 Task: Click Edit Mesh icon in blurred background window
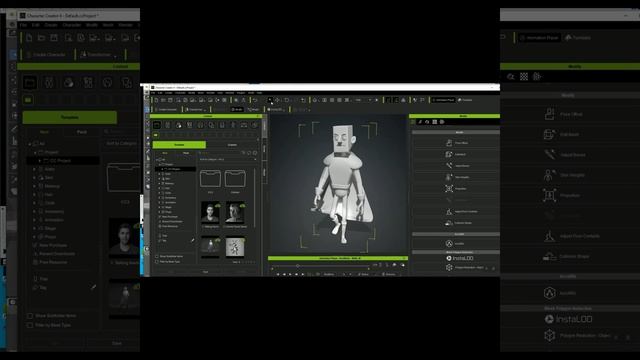click(549, 134)
